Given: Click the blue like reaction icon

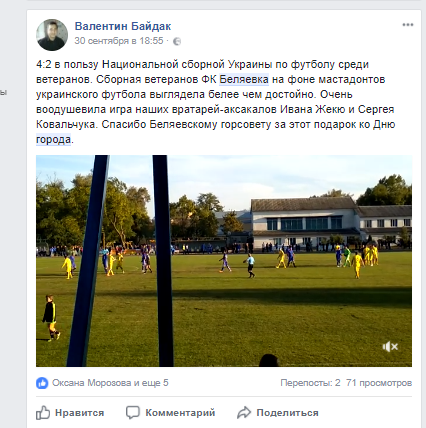Looking at the screenshot, I should tap(42, 383).
